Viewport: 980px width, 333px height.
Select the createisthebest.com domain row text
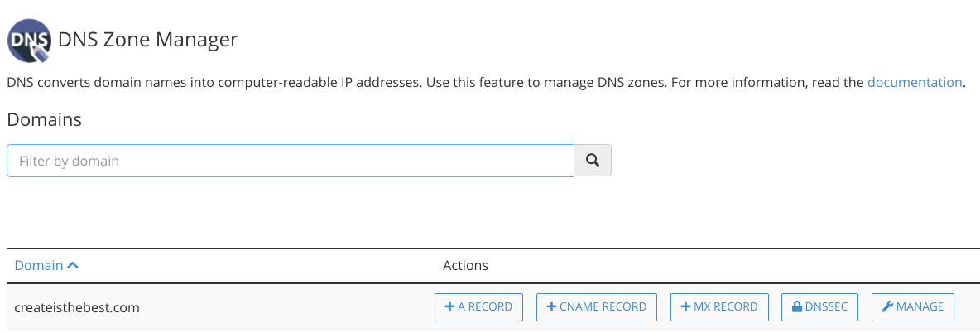click(x=77, y=307)
